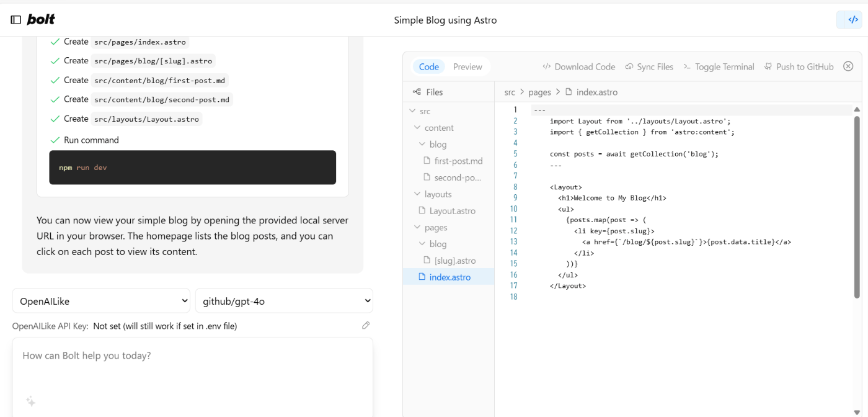Open the OpenAILike provider dropdown
Screen dimensions: 868x417
[101, 301]
